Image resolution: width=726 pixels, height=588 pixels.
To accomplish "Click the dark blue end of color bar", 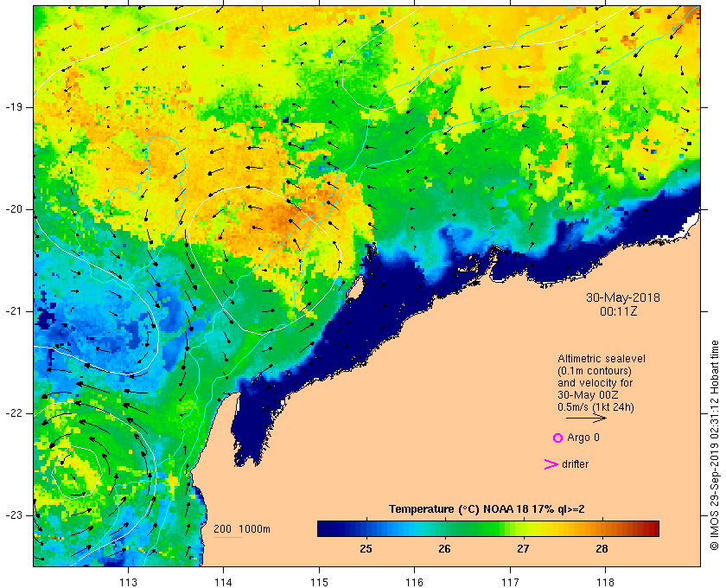I will 324,528.
